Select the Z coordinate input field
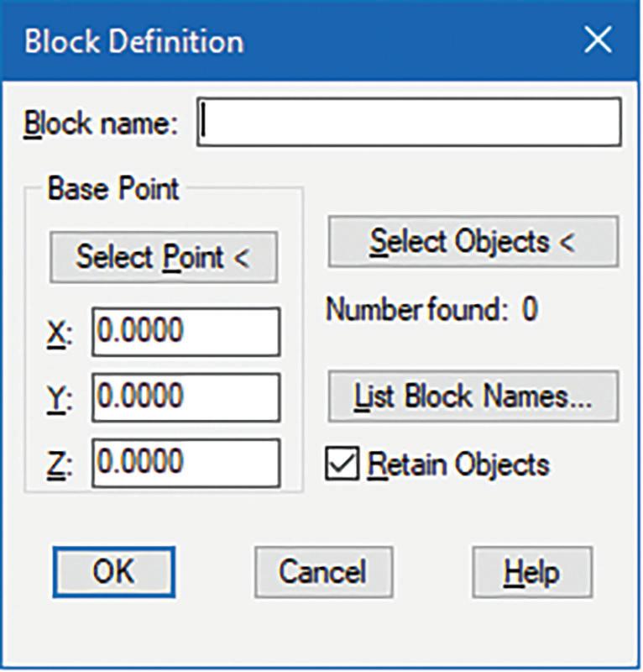643x672 pixels. (186, 462)
